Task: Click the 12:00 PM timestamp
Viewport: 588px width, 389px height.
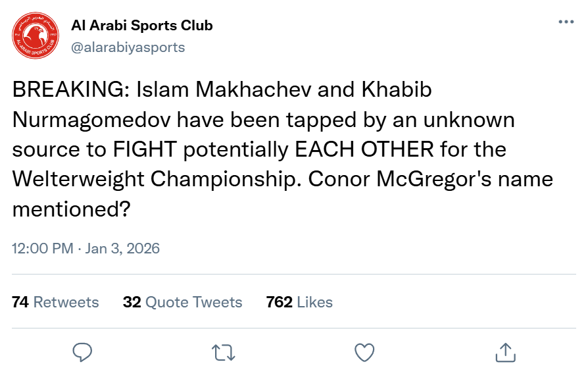Action: tap(42, 249)
